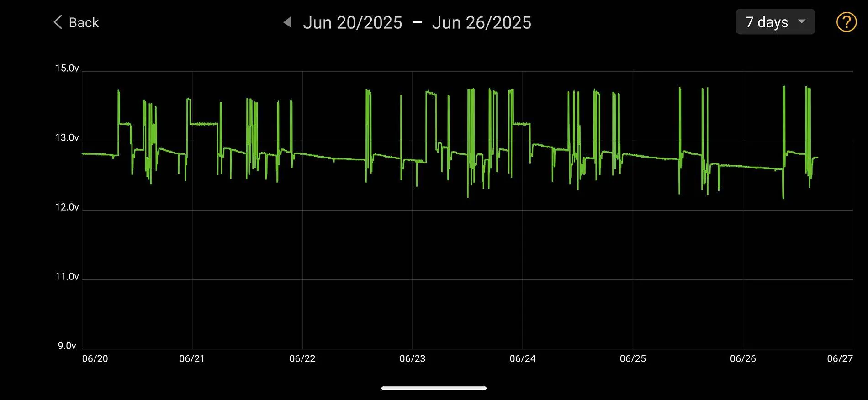
Task: Tap the dropdown caret next to 7 days
Action: point(801,21)
